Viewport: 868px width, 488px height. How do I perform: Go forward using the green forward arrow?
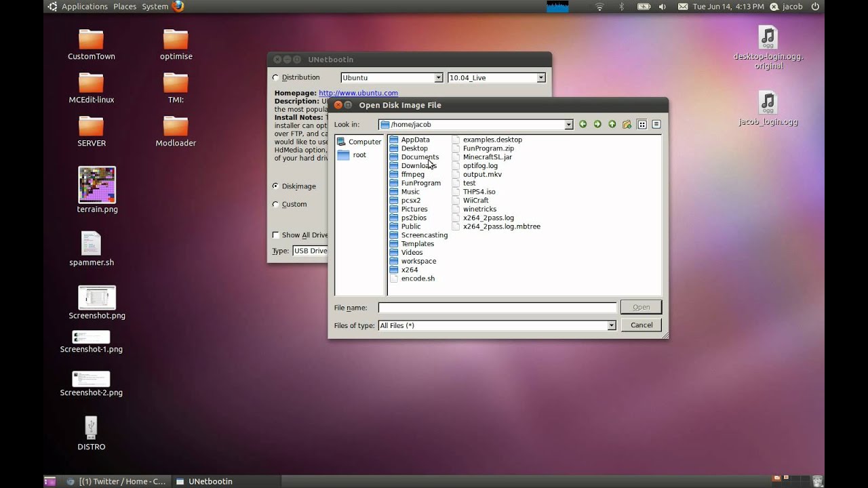coord(597,124)
